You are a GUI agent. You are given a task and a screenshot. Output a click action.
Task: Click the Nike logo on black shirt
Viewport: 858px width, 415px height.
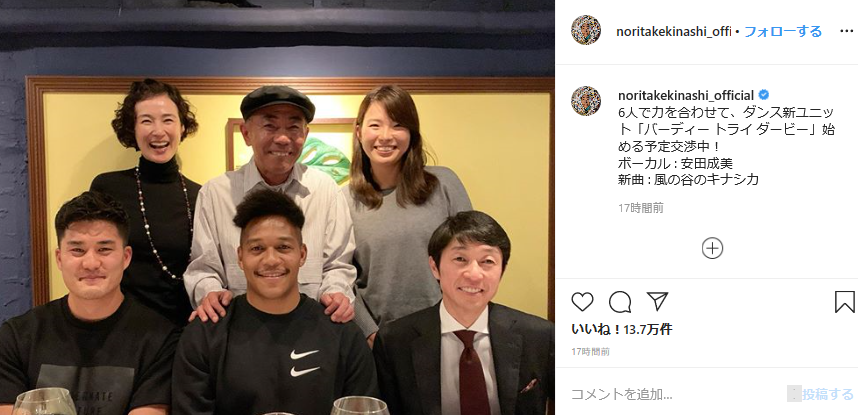pyautogui.click(x=304, y=362)
